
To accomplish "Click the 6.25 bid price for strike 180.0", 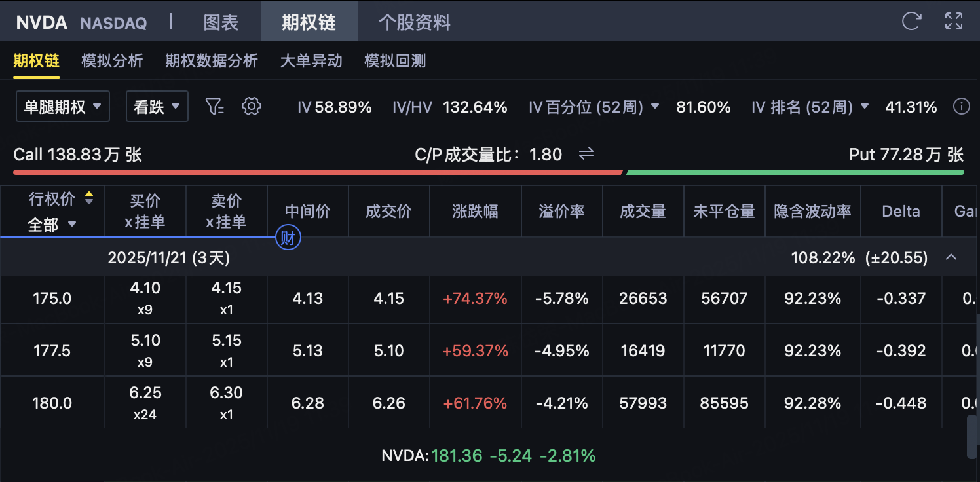I will (x=145, y=393).
